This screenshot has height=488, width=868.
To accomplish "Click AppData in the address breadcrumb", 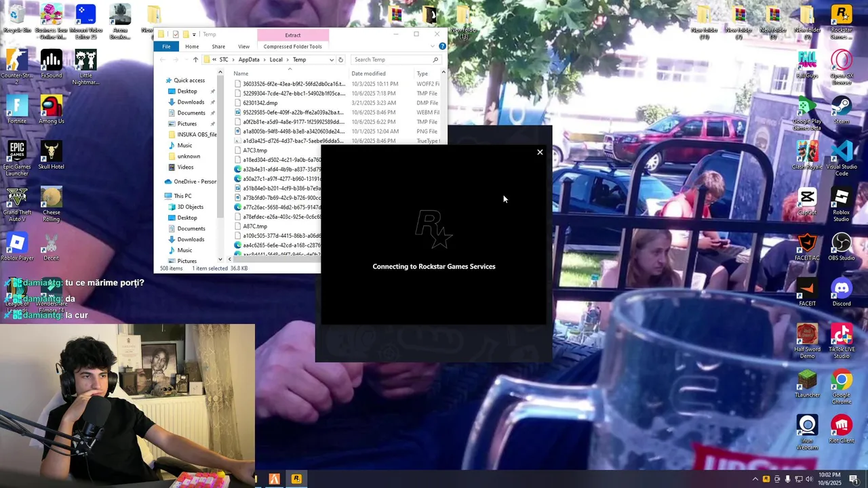I will tap(249, 60).
